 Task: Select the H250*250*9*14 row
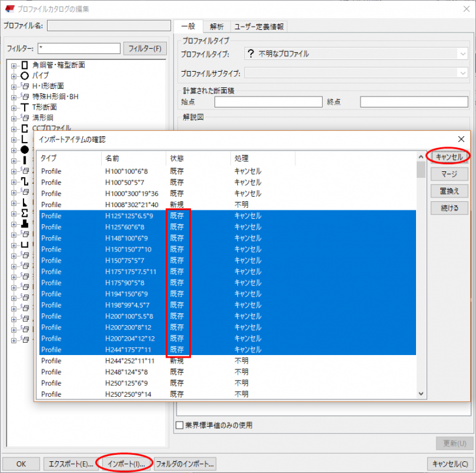pos(228,394)
